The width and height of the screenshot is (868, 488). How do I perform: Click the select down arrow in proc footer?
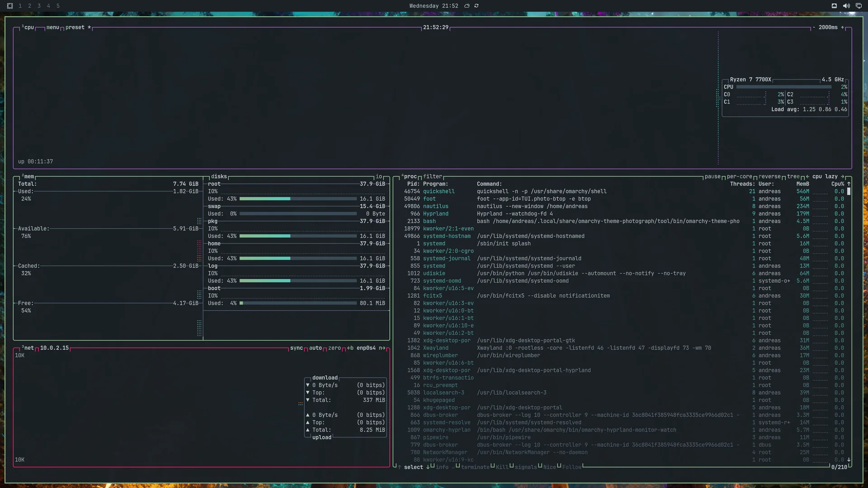[428, 467]
